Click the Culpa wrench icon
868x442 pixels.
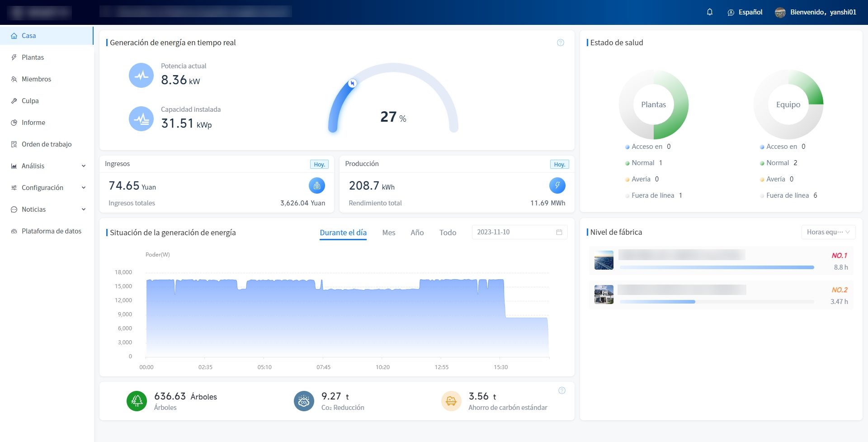click(14, 101)
